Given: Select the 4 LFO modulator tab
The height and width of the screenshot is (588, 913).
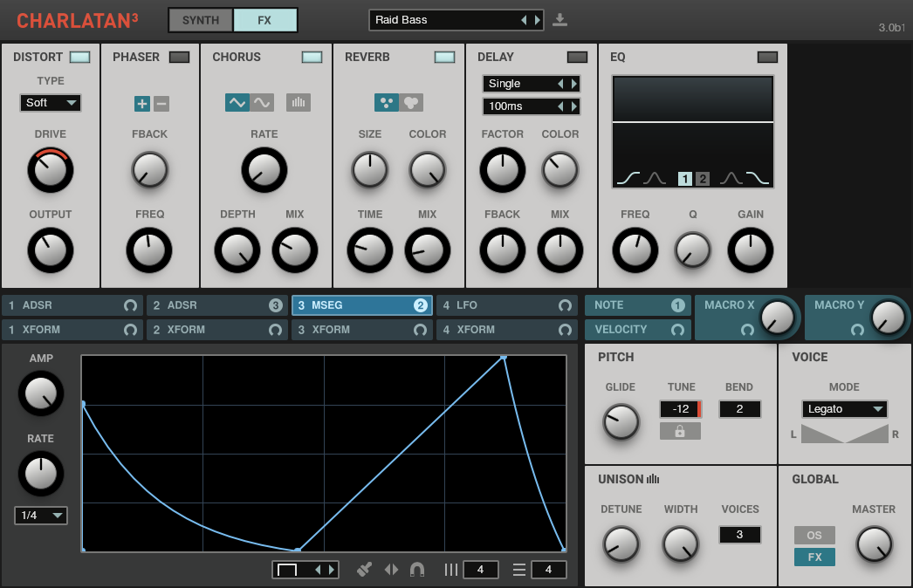Looking at the screenshot, I should pyautogui.click(x=506, y=305).
